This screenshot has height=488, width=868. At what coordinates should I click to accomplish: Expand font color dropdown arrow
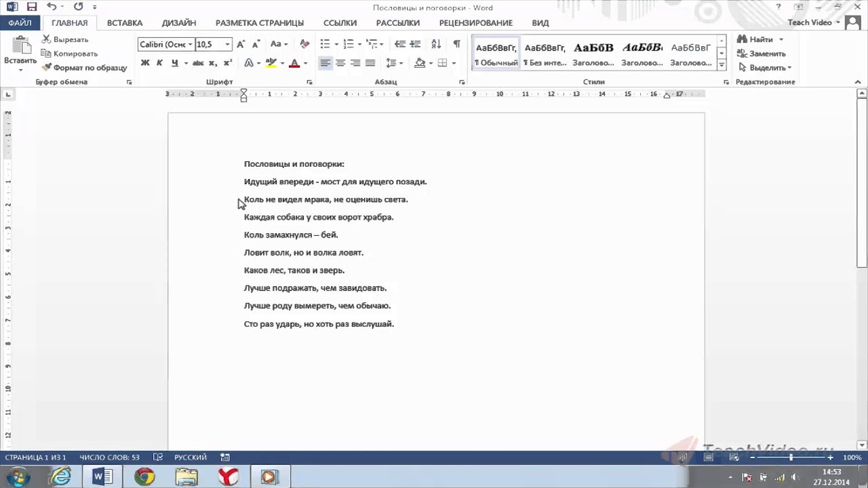[304, 64]
